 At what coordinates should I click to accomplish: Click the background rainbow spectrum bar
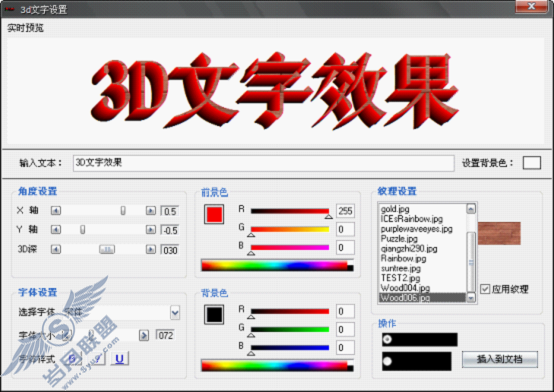tap(277, 366)
